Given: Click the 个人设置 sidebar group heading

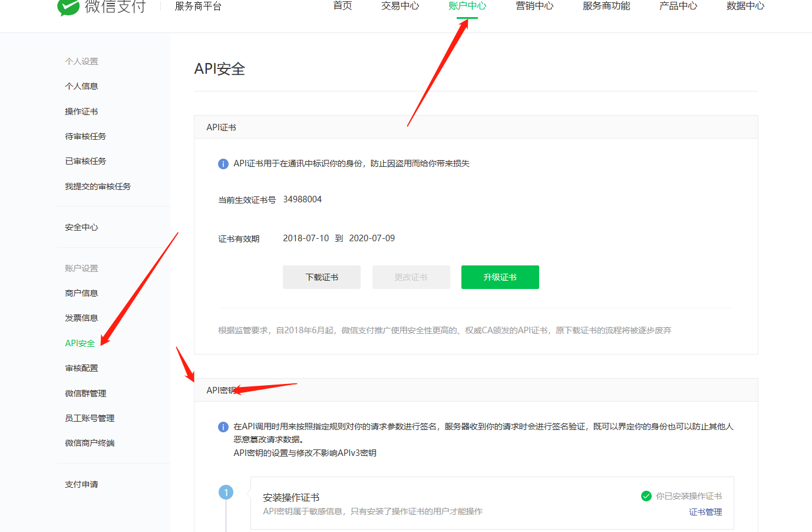Looking at the screenshot, I should [81, 61].
